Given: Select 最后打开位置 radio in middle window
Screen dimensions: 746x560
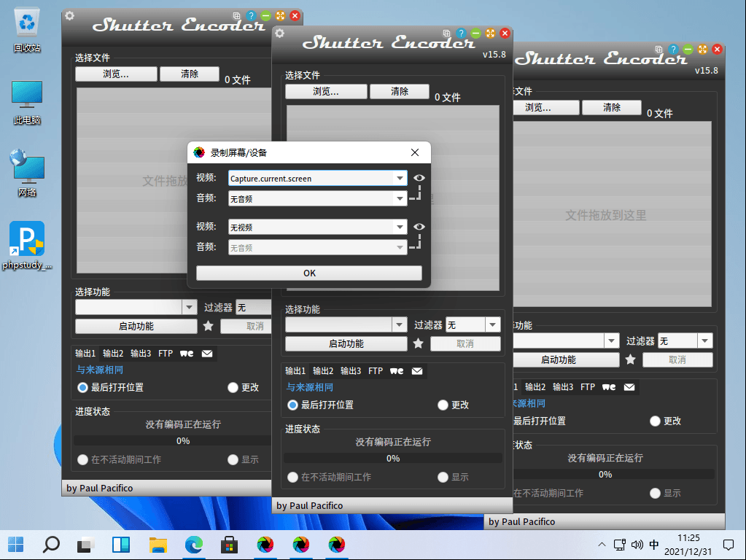Looking at the screenshot, I should (x=292, y=405).
